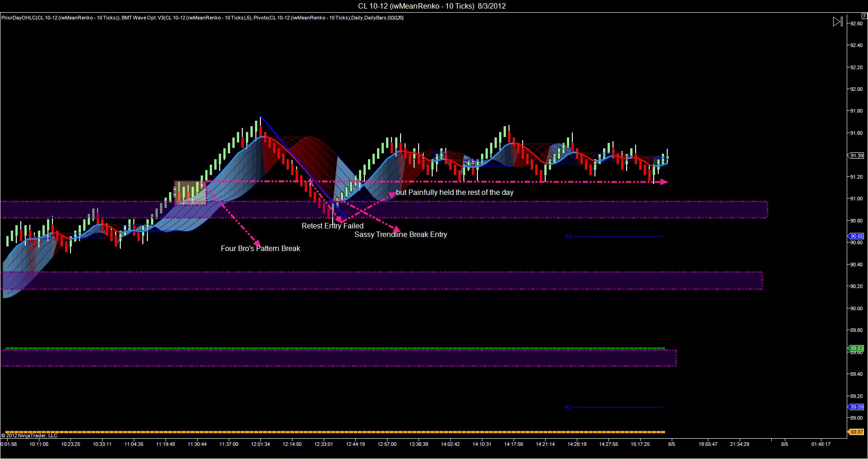
Task: Click the R2 pivot level label
Action: pos(568,407)
